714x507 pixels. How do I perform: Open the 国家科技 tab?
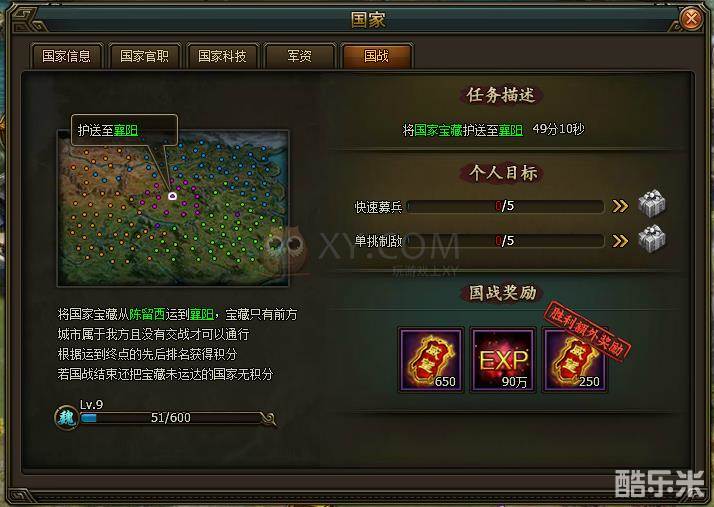pos(222,56)
